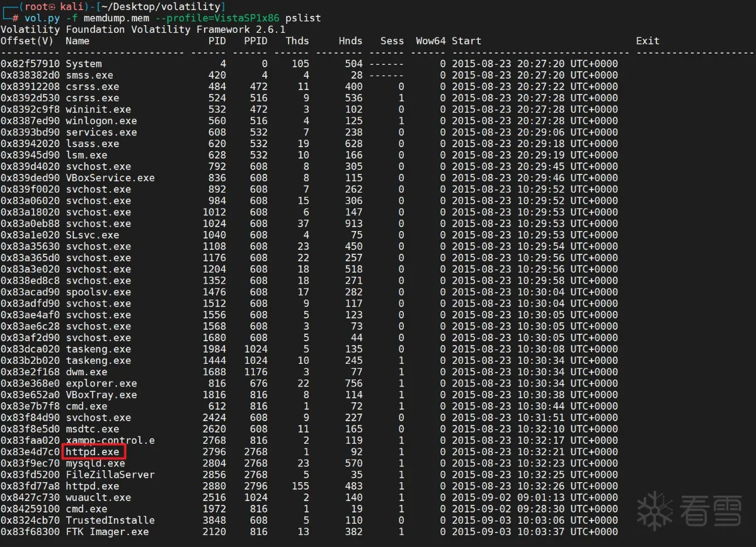Viewport: 756px width, 547px height.
Task: Click the Exit column header
Action: click(x=648, y=41)
